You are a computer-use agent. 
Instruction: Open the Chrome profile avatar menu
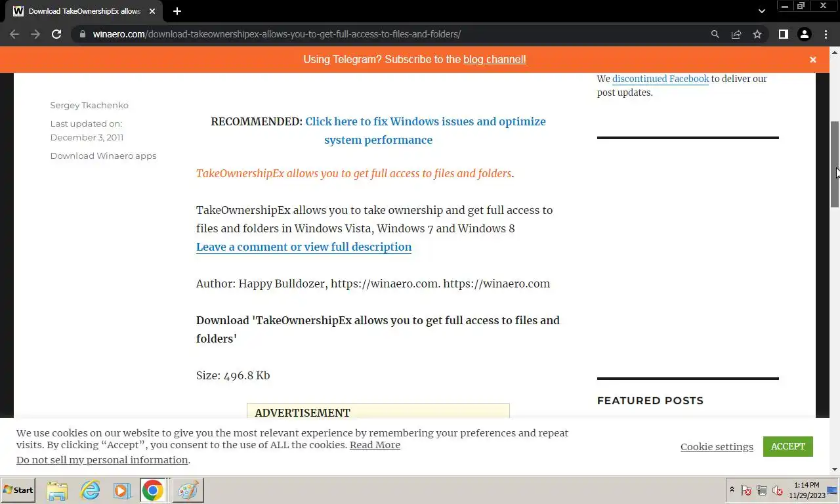[x=804, y=34]
